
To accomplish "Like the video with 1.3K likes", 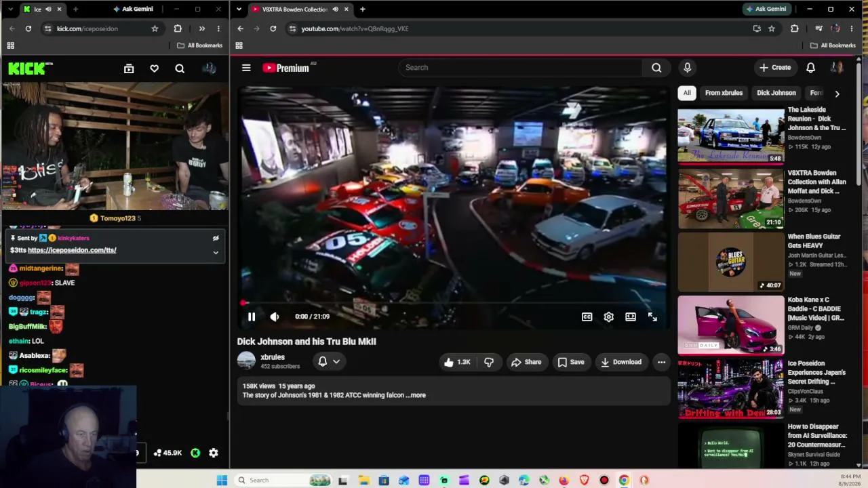I will [x=457, y=362].
